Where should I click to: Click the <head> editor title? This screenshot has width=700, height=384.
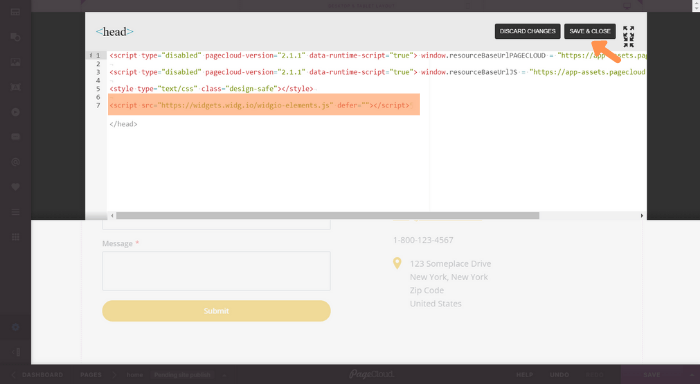click(115, 32)
